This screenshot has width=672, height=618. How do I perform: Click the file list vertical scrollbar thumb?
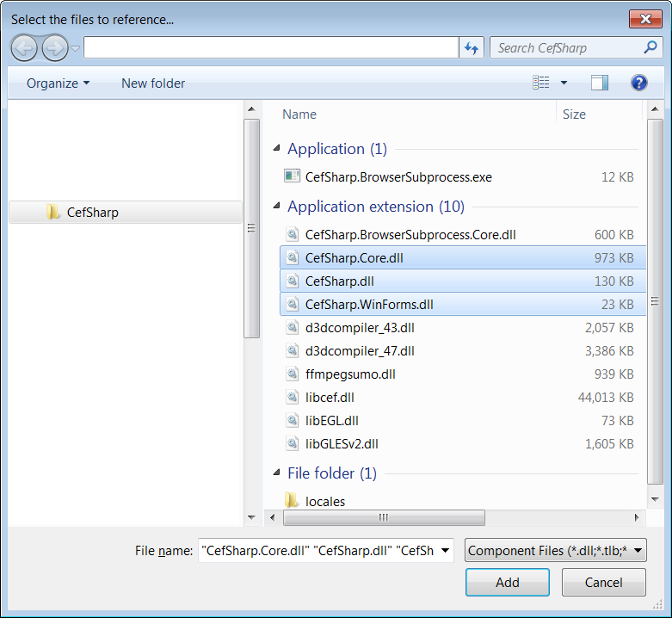[x=655, y=301]
